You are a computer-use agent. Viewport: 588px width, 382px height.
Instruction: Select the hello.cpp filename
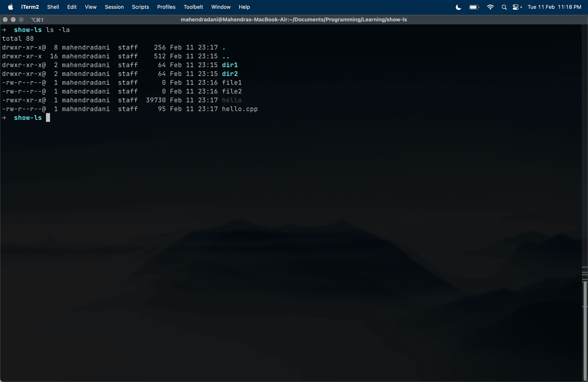239,109
